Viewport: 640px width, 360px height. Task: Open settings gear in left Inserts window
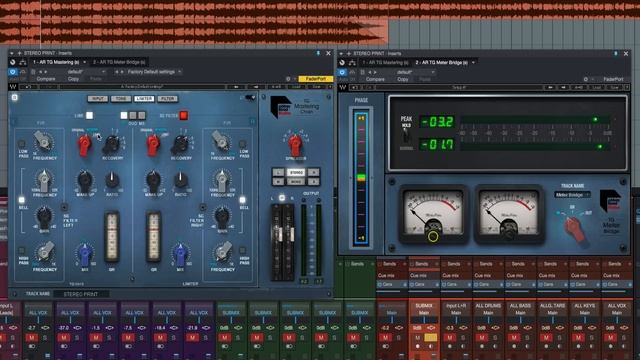point(288,79)
